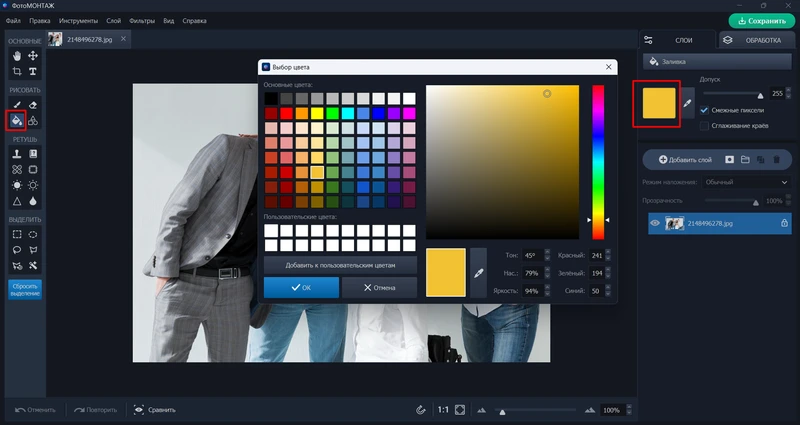Viewport: 800px width, 425px height.
Task: Click the Отмена button in the dialog
Action: (379, 288)
